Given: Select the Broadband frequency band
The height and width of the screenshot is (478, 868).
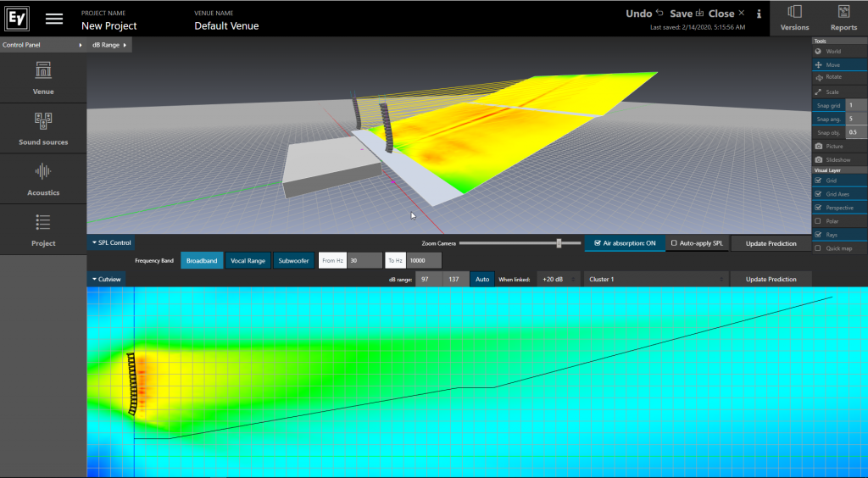Looking at the screenshot, I should point(202,260).
